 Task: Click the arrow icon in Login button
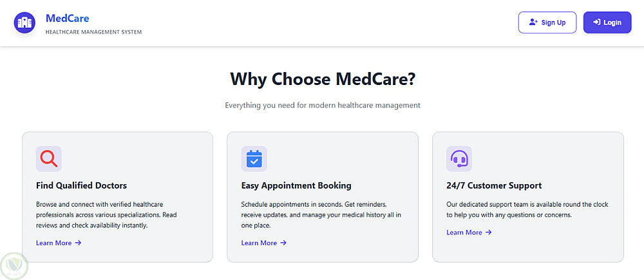click(596, 23)
